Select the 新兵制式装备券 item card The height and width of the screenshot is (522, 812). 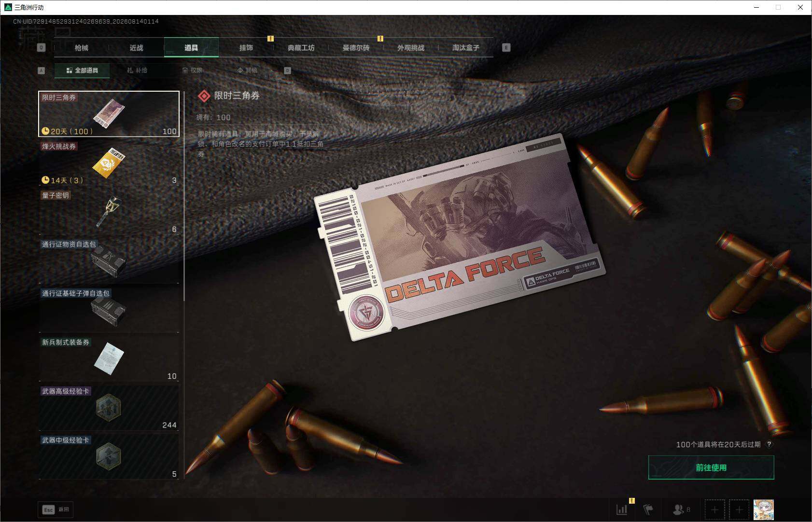point(109,359)
